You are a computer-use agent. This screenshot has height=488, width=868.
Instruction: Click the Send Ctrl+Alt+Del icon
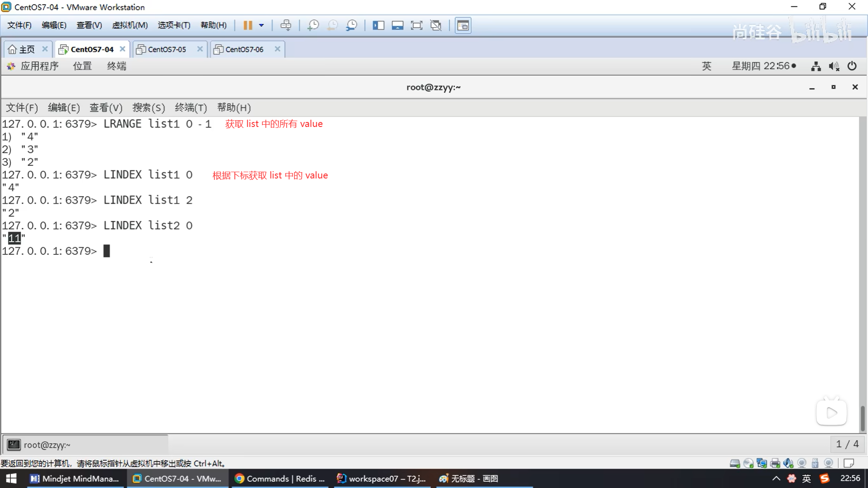286,25
